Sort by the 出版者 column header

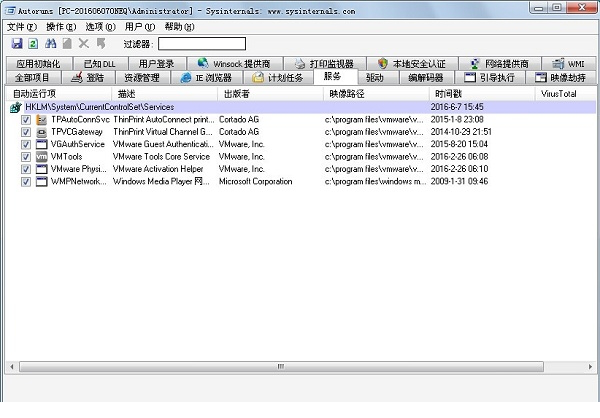click(x=270, y=94)
